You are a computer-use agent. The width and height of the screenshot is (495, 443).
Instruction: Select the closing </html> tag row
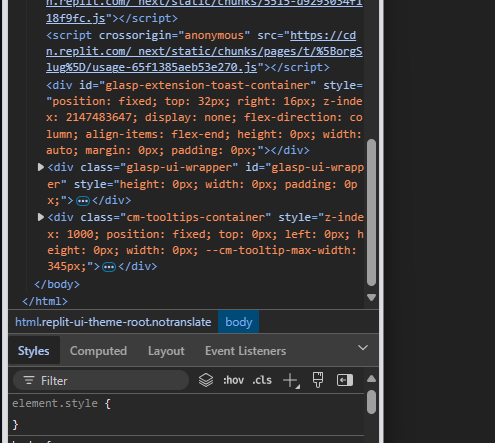point(45,301)
